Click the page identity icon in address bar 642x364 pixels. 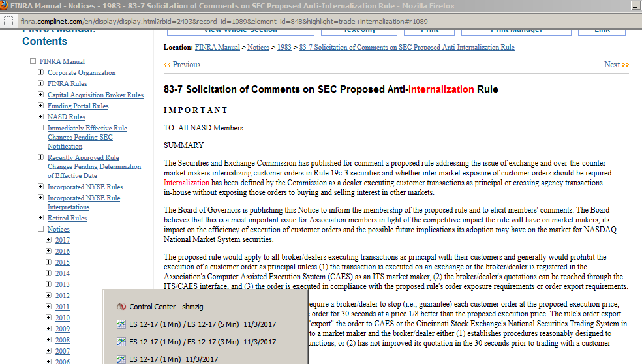[8, 22]
